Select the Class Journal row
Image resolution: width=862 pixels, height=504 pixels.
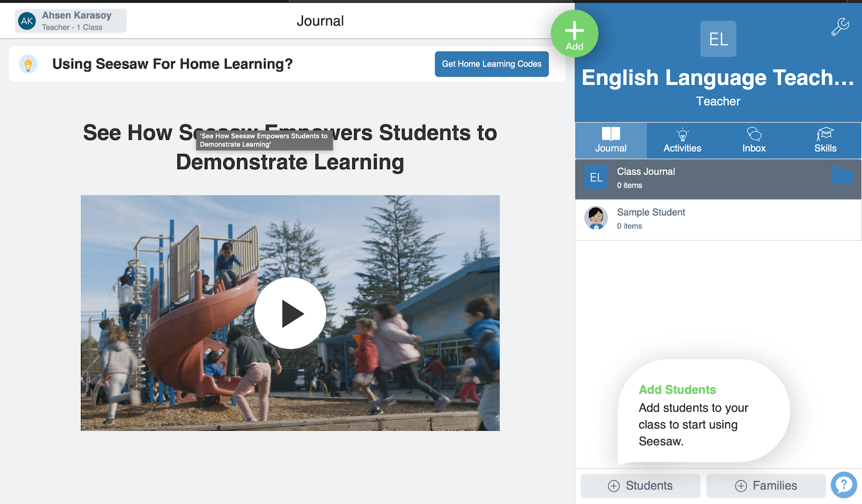(718, 179)
